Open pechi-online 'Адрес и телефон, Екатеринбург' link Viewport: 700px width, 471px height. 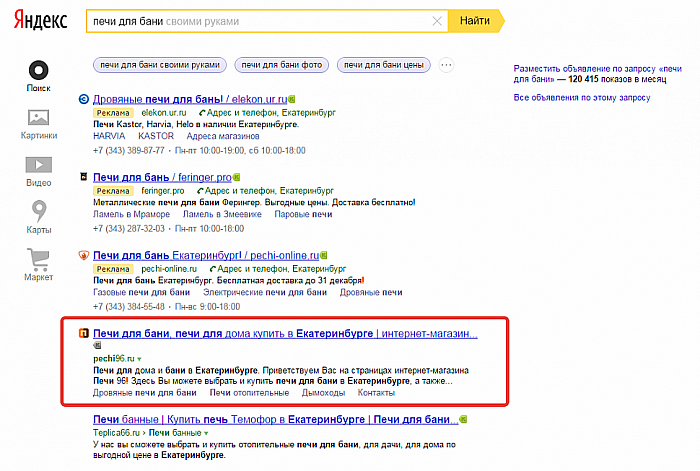278,269
